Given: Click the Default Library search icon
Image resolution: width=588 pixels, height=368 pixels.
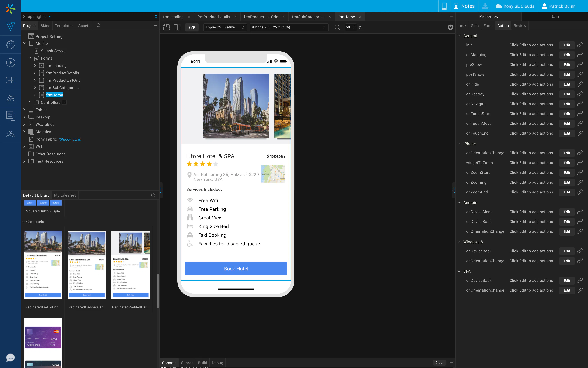Looking at the screenshot, I should click(x=153, y=195).
